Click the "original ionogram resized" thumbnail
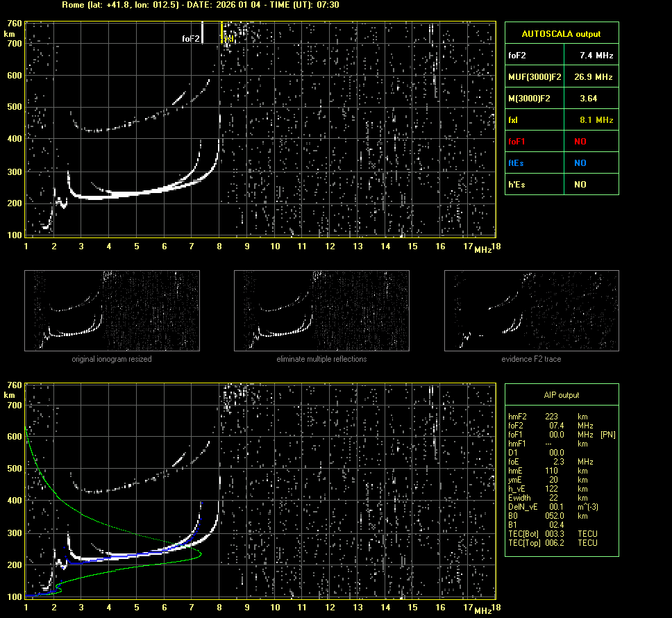 click(112, 310)
